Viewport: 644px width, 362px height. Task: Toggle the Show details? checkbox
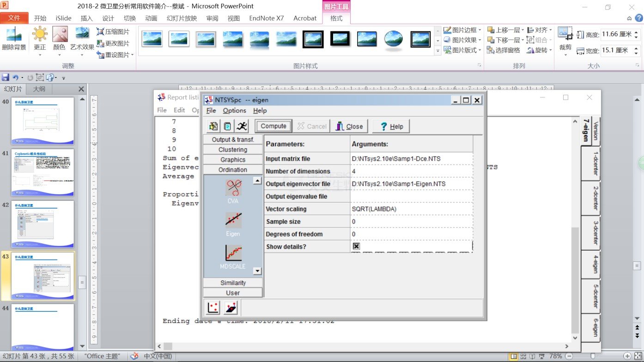356,247
